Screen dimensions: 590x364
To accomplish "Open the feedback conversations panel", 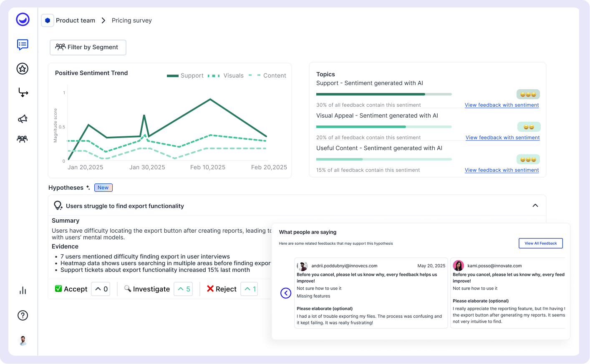I will (23, 45).
